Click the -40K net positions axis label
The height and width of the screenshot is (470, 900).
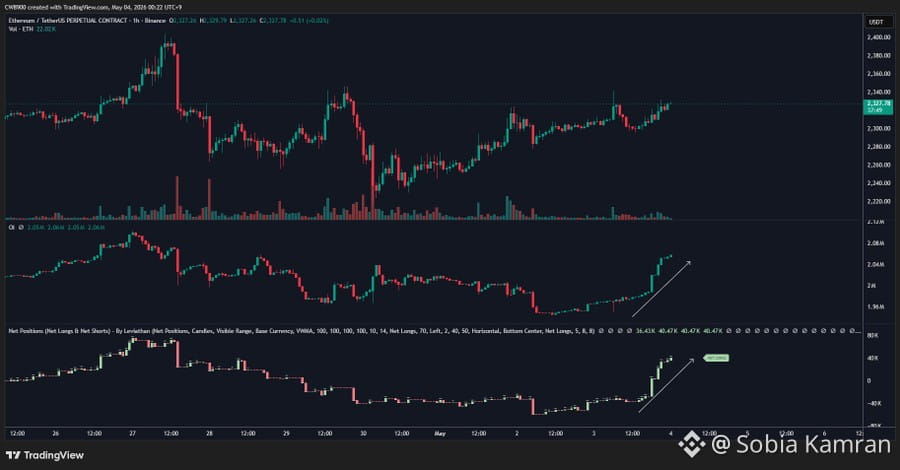pyautogui.click(x=873, y=403)
